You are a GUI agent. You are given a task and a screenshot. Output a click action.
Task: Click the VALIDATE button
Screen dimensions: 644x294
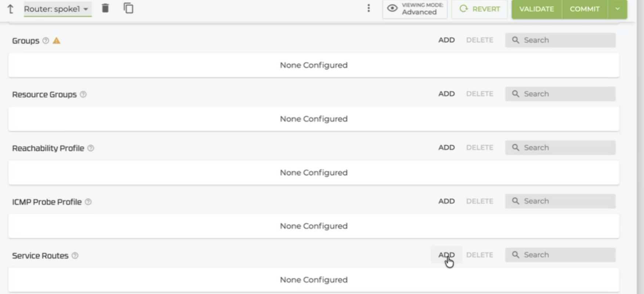point(536,9)
